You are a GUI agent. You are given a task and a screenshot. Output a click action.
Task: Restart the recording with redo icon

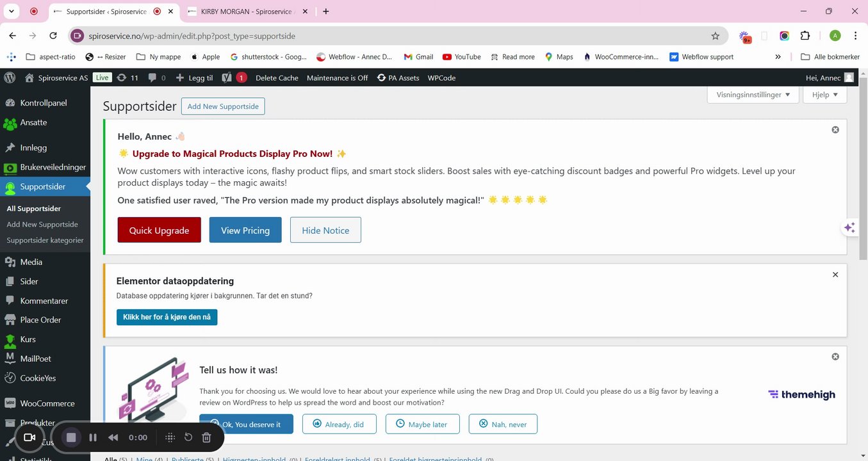(188, 437)
